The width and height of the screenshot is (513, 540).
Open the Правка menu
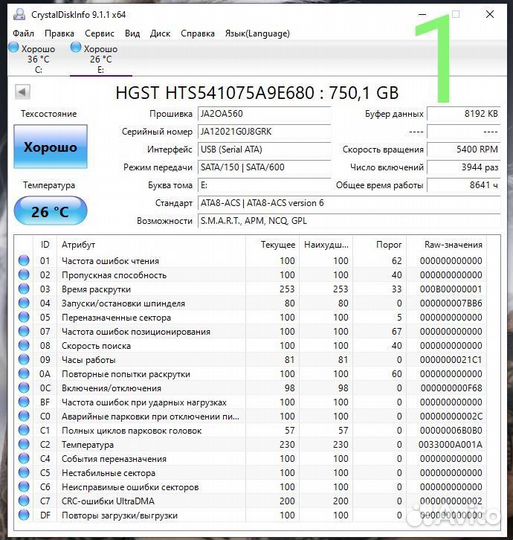click(59, 33)
